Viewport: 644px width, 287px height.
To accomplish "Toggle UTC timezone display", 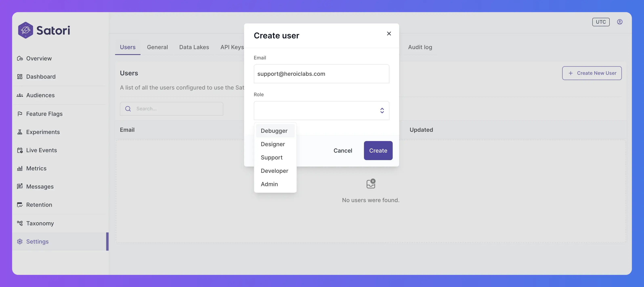I will pyautogui.click(x=600, y=21).
